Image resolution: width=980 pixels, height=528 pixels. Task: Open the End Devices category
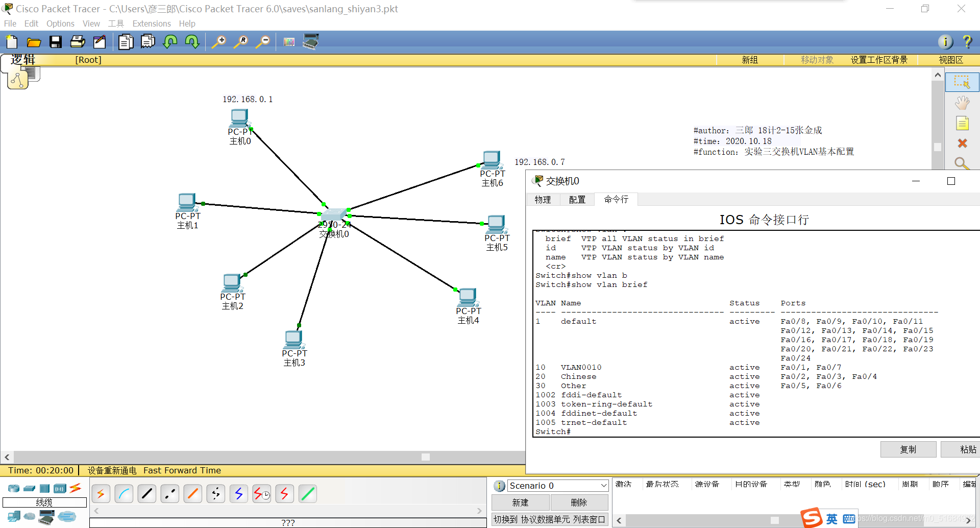point(14,517)
